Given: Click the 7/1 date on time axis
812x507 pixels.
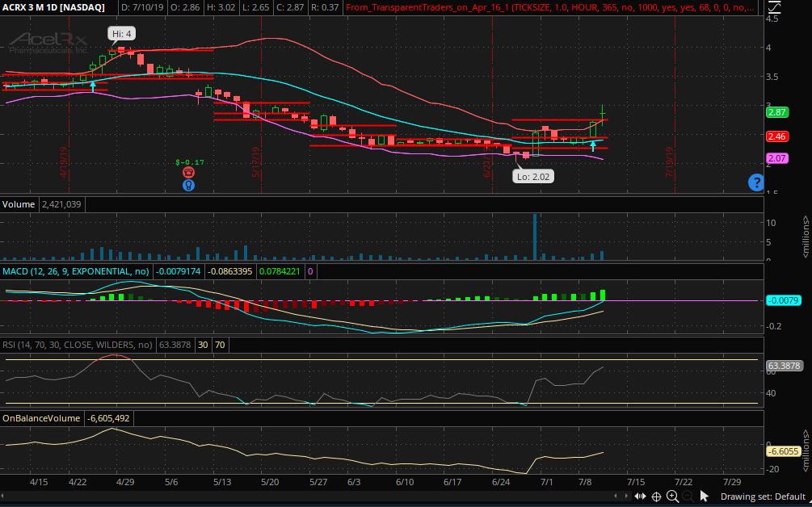Looking at the screenshot, I should point(546,482).
